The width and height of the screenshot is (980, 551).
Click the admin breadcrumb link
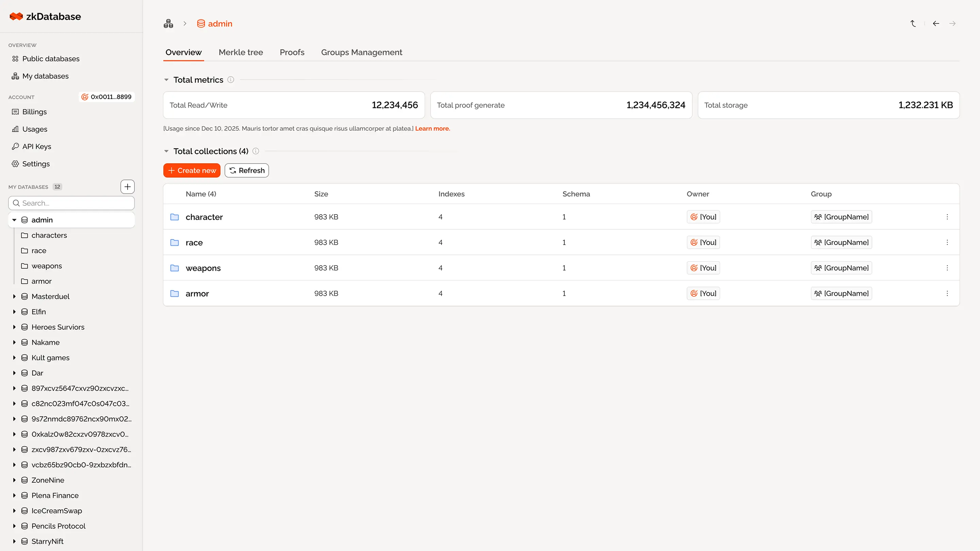click(x=215, y=23)
